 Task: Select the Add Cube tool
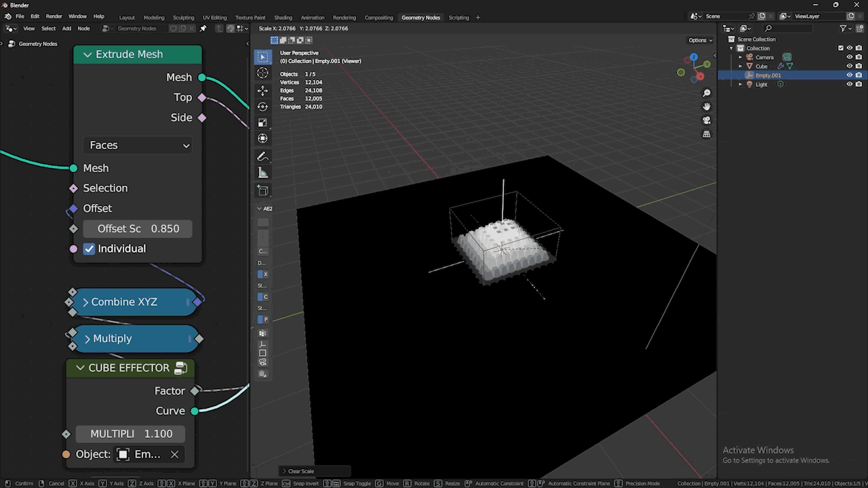pyautogui.click(x=262, y=190)
